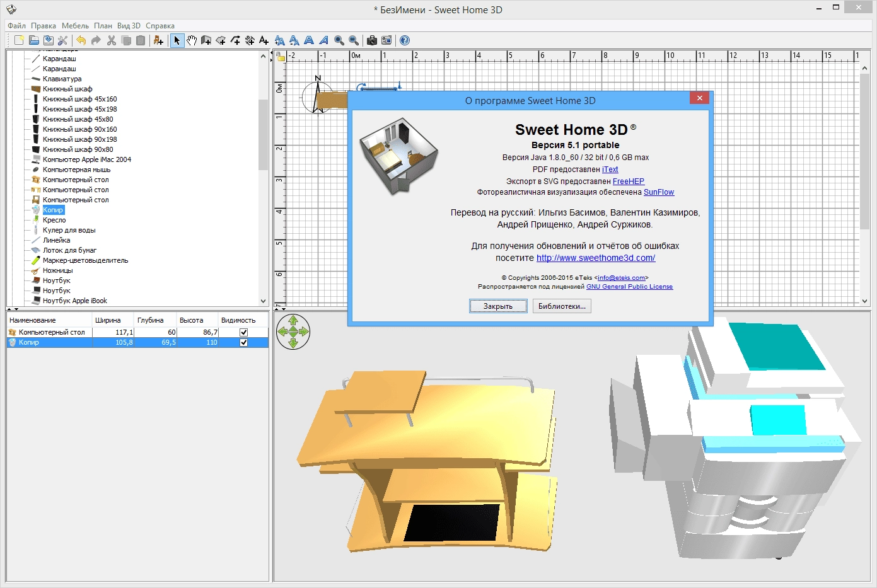Viewport: 877px width, 588px height.
Task: Decrease text size in plan
Action: tap(294, 40)
